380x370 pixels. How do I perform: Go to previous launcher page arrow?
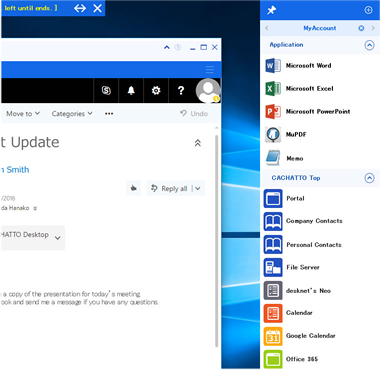267,28
